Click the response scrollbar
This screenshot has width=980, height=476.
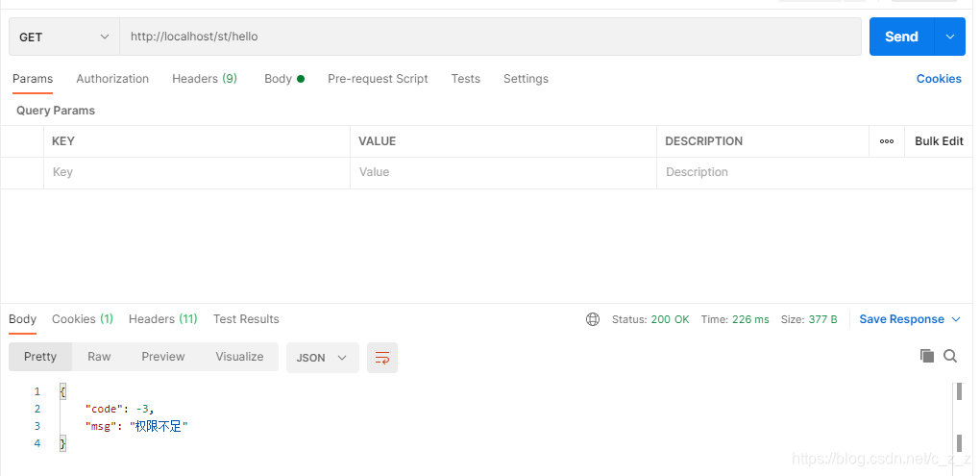[960, 416]
